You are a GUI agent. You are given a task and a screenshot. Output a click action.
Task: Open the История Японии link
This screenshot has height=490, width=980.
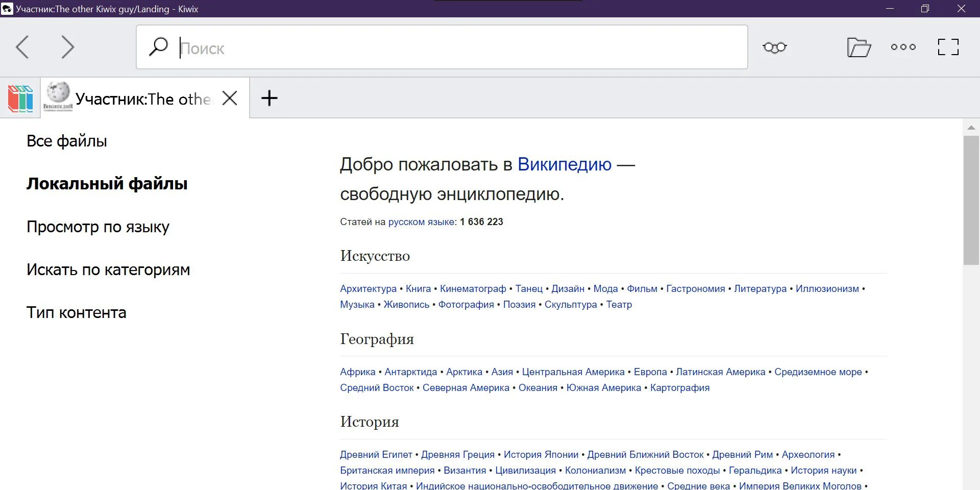pos(541,455)
